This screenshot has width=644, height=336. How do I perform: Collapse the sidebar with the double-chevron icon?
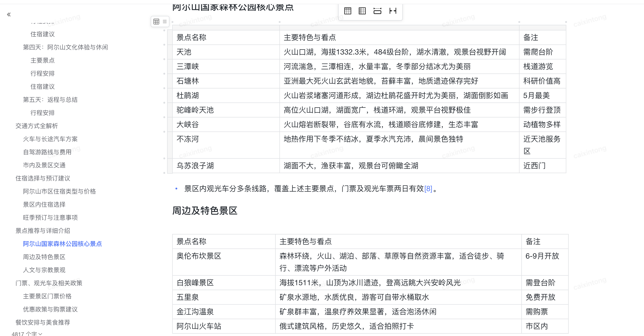[9, 14]
